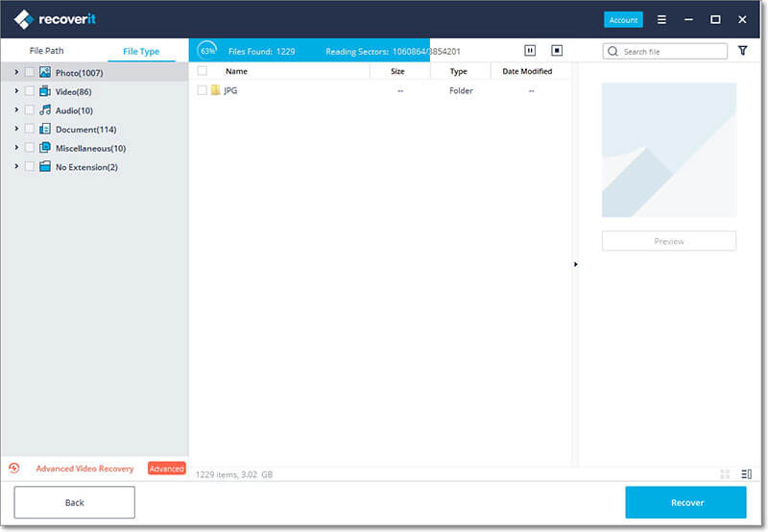Open the filter funnel icon

click(742, 51)
